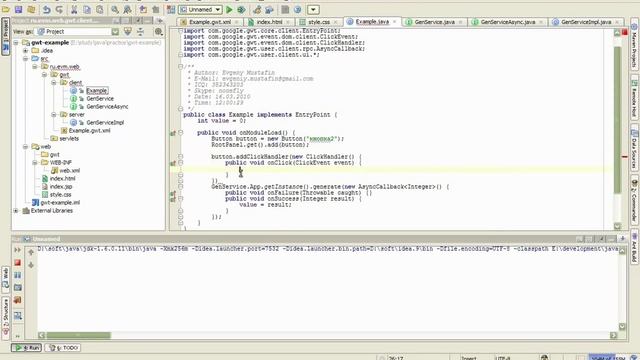Open the dropdown arrow button after Help icon
Viewport: 640px width, 360px height.
click(313, 9)
